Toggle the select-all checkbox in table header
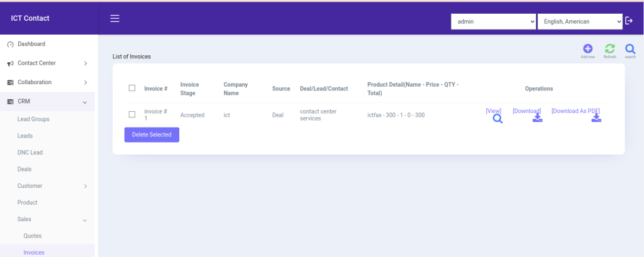Image resolution: width=644 pixels, height=257 pixels. pos(132,88)
